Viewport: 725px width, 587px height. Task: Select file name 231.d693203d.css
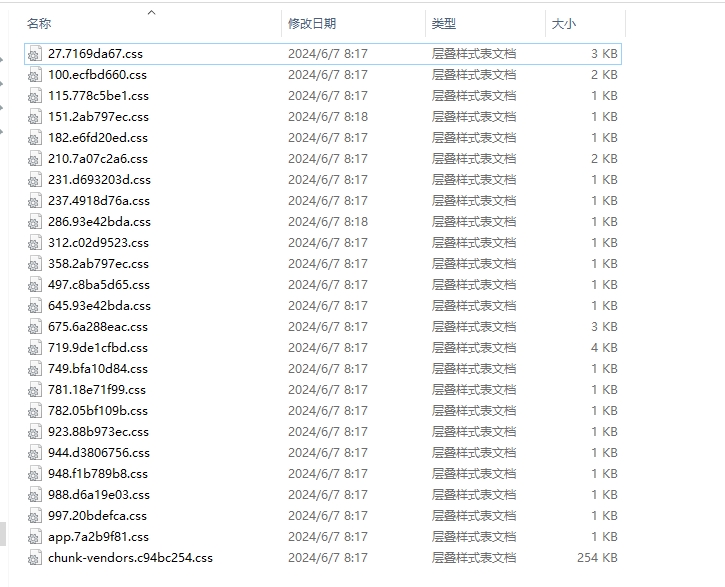99,180
